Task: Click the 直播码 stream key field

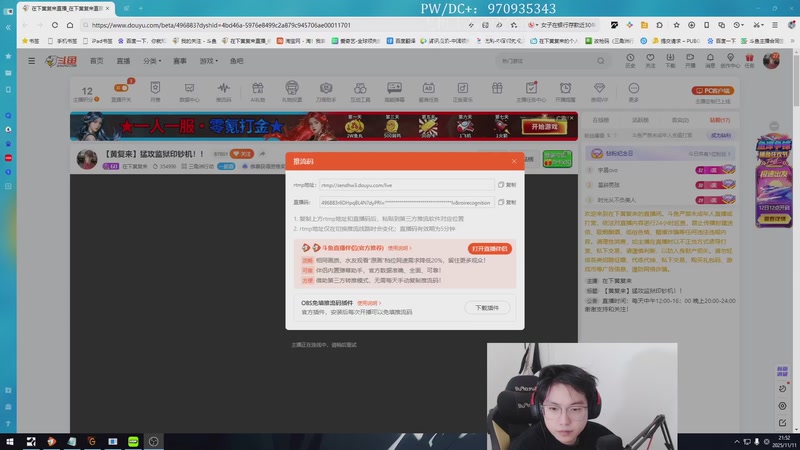Action: [x=406, y=202]
